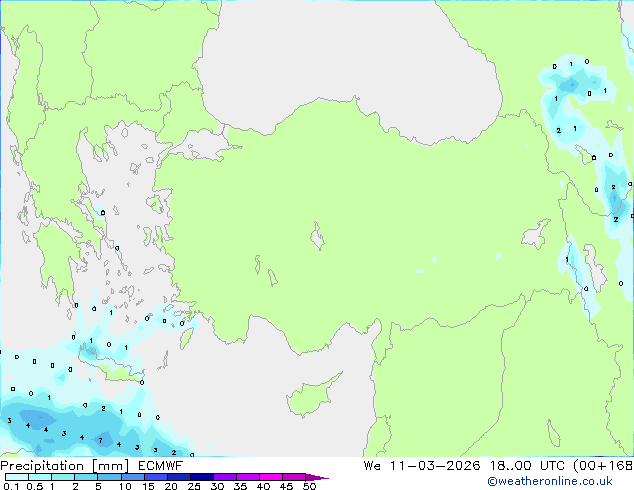Click the date '11-03-2026' text
Viewport: 634px width, 490px height.
click(x=435, y=466)
